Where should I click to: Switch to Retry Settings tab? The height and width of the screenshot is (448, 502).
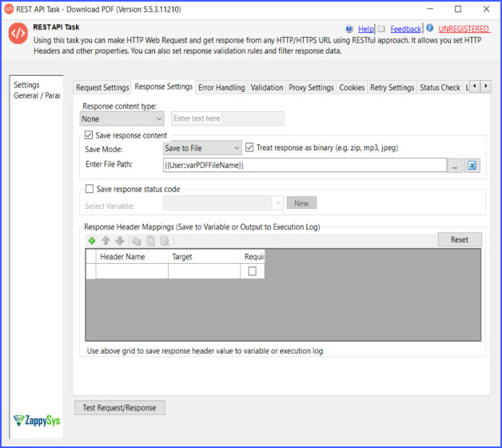point(392,87)
